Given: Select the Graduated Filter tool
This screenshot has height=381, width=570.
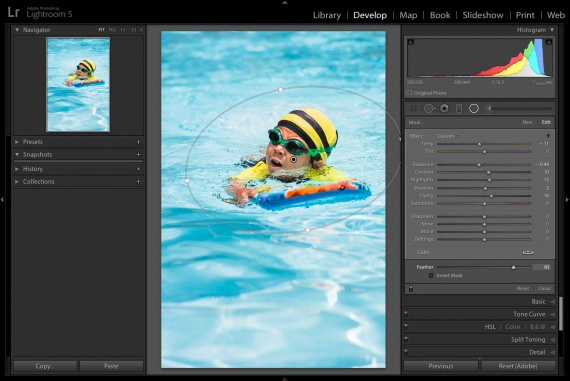Looking at the screenshot, I should pyautogui.click(x=459, y=108).
